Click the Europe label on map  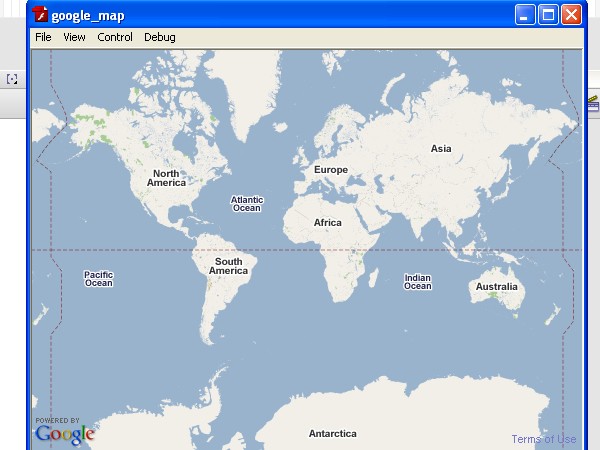(331, 170)
